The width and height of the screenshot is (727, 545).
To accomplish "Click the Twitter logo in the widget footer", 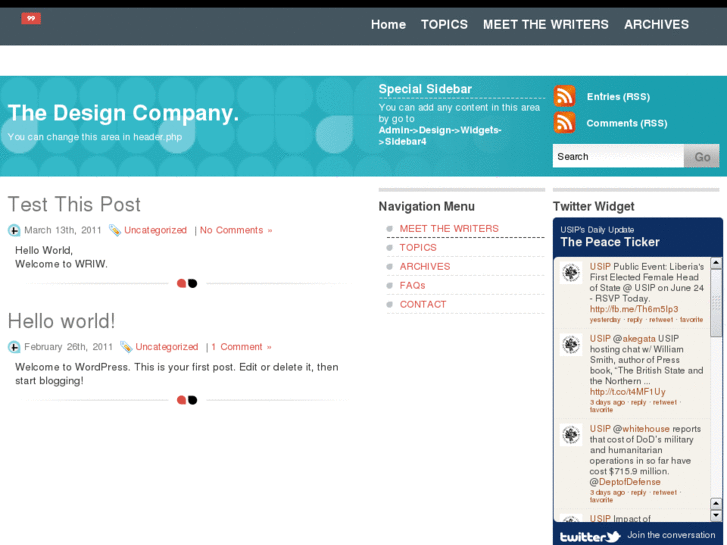I will pos(590,537).
